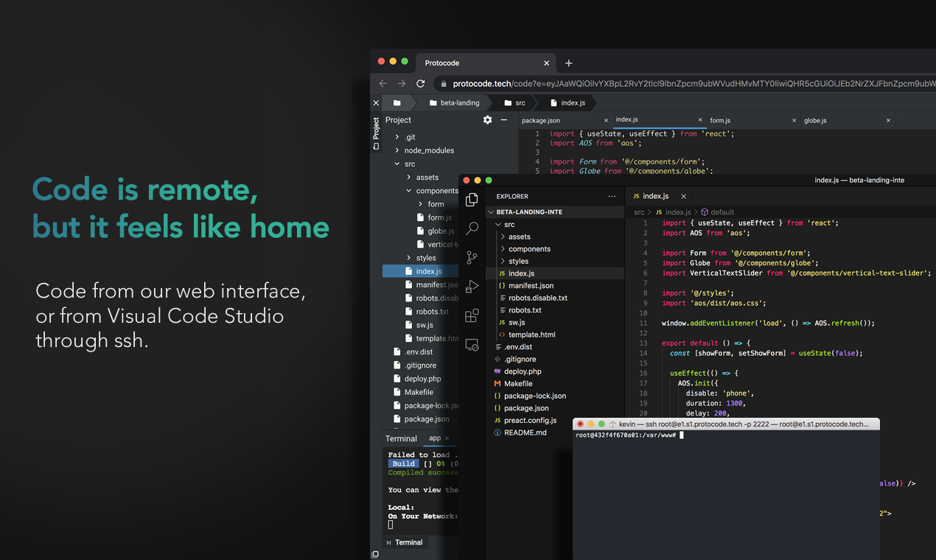The image size is (936, 560).
Task: Expand styles folder in VS Code Explorer
Action: click(x=503, y=261)
